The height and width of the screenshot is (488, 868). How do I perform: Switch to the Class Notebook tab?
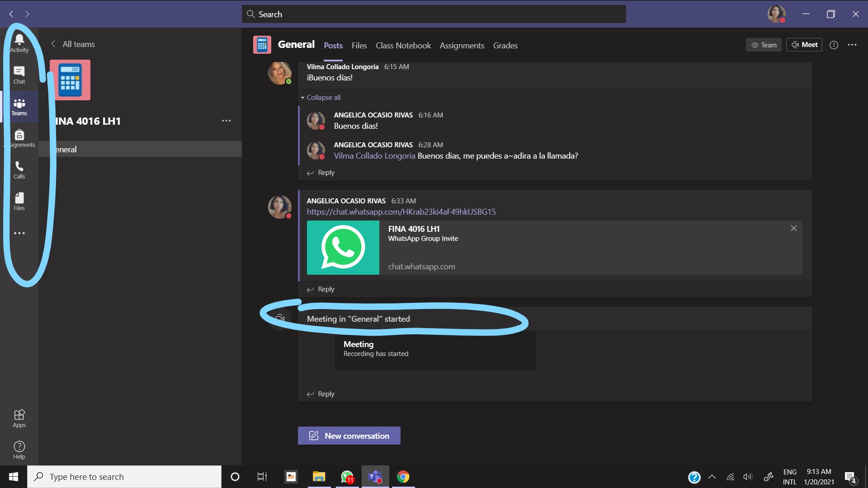(x=403, y=46)
